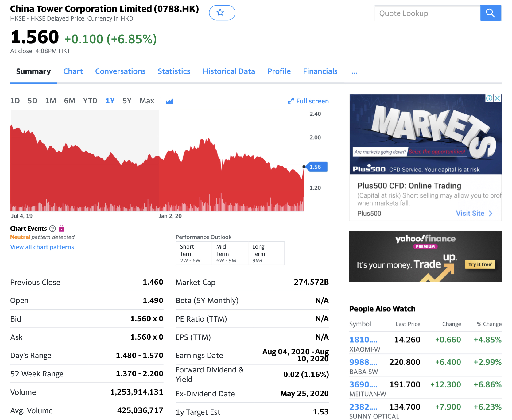Click the Neutral pattern detected text
The width and height of the screenshot is (512, 420).
coord(42,237)
